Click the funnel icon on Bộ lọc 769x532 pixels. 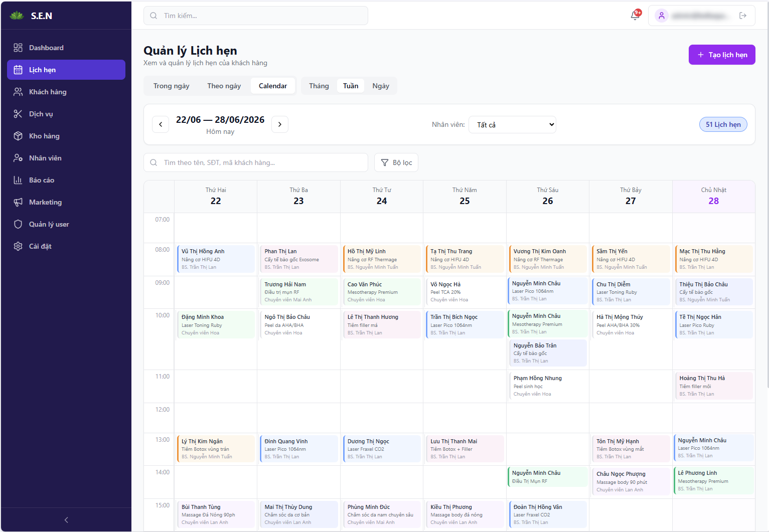(x=385, y=162)
